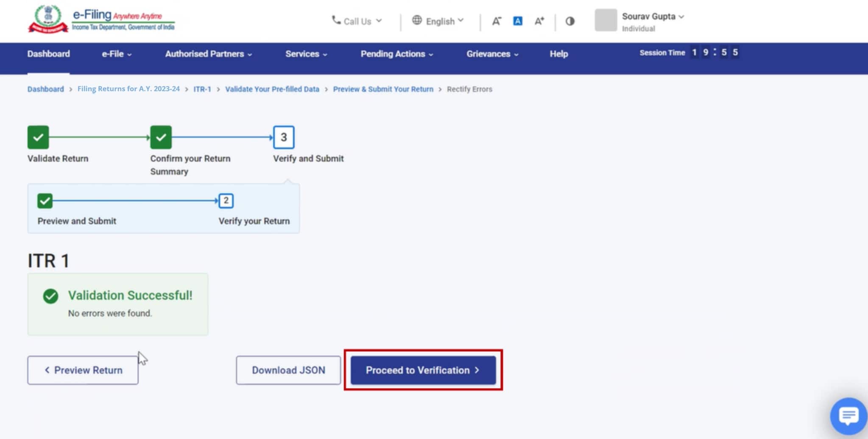Toggle the high contrast mode icon

(570, 21)
